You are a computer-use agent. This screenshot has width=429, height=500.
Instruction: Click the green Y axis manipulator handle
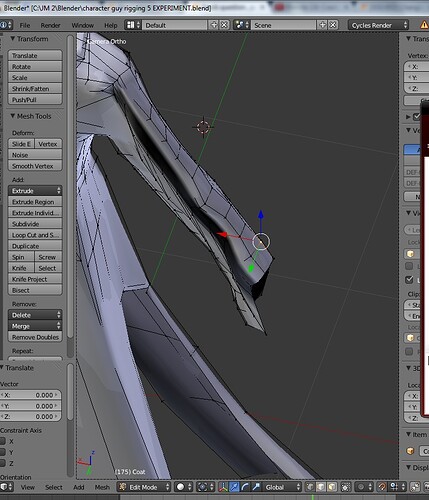click(251, 267)
